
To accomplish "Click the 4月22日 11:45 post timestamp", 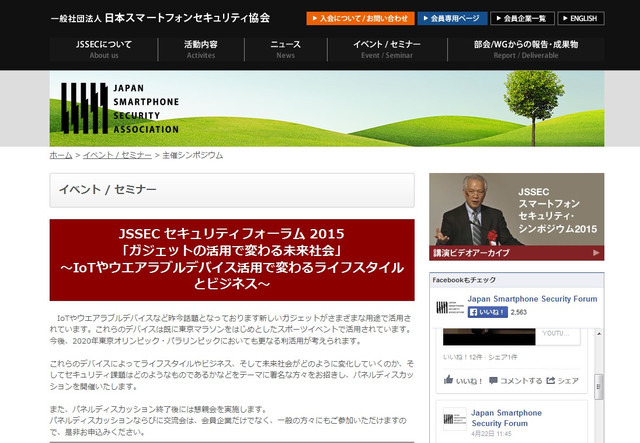I will tap(491, 434).
